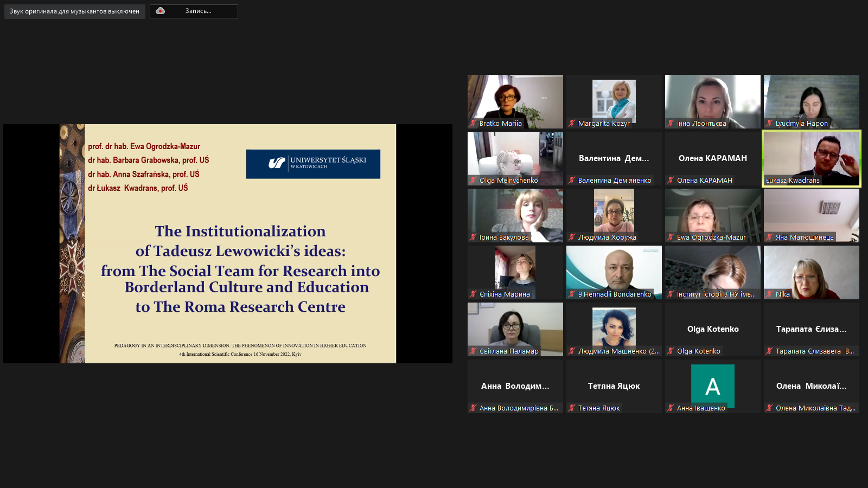Click the cloud recording icon
Viewport: 868px width, 488px height.
click(x=160, y=11)
